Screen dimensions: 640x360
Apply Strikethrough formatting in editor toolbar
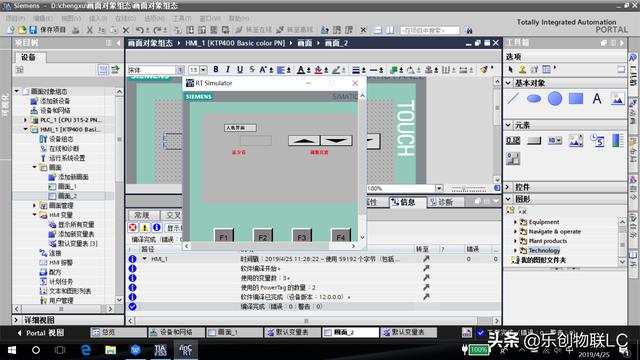tap(252, 70)
